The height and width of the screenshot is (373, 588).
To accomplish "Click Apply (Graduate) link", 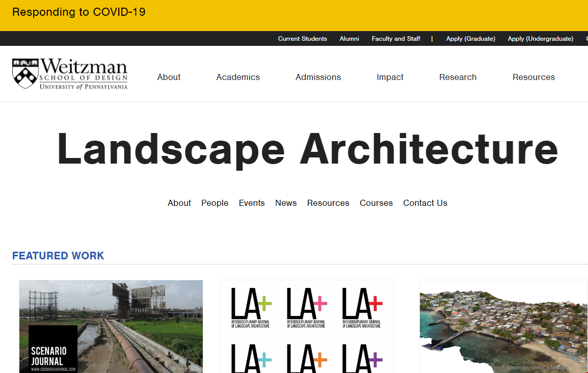I will point(471,39).
